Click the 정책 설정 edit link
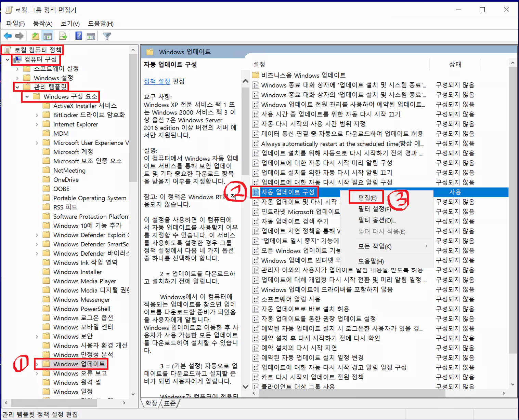519x420 pixels. (x=157, y=81)
